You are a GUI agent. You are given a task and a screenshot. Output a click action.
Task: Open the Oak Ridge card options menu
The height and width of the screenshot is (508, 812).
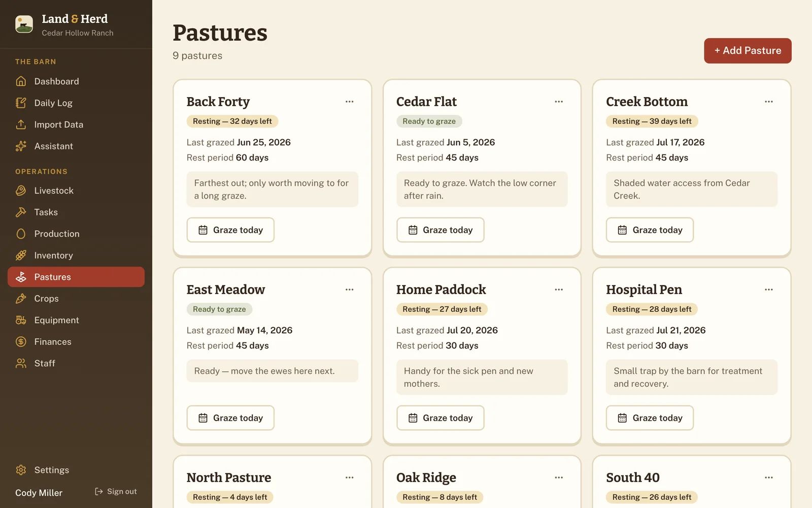tap(559, 478)
